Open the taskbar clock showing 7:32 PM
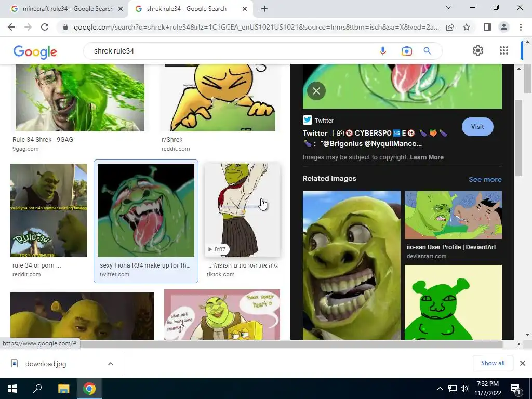This screenshot has height=399, width=532. pyautogui.click(x=487, y=389)
